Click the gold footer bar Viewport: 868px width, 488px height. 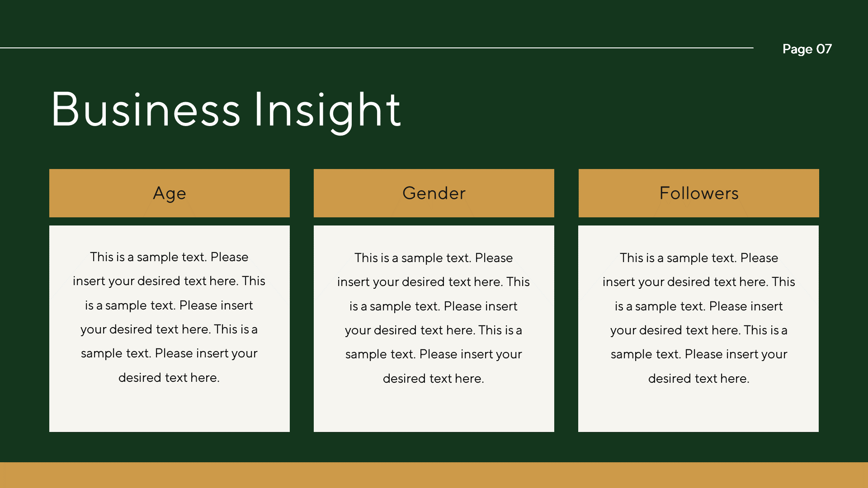pyautogui.click(x=434, y=475)
